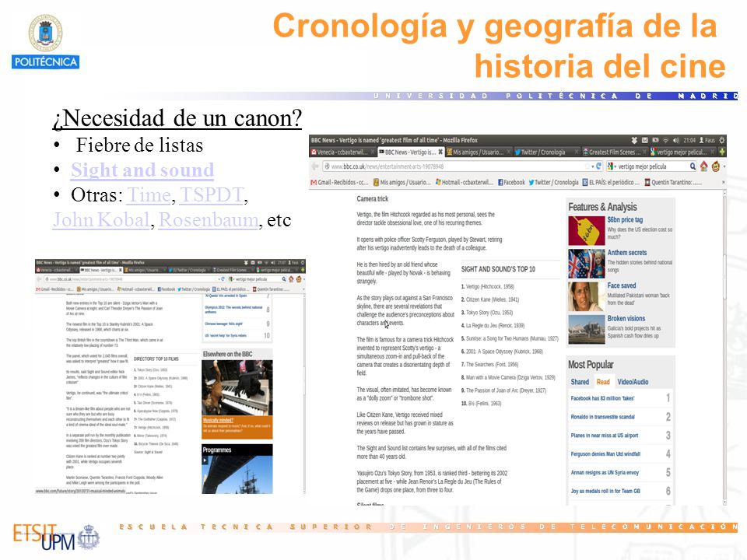The width and height of the screenshot is (747, 560).
Task: Click the Back arrow in large Firefox window
Action: [x=315, y=166]
